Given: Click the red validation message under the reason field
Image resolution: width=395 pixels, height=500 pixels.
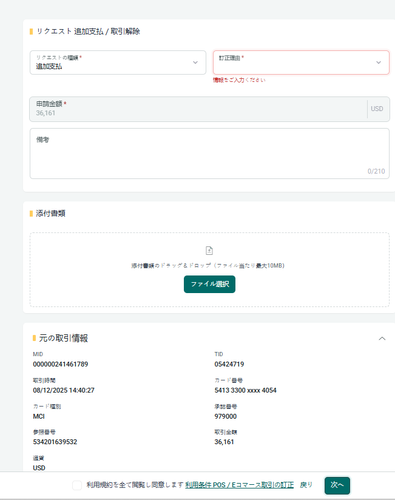Looking at the screenshot, I should pos(239,80).
